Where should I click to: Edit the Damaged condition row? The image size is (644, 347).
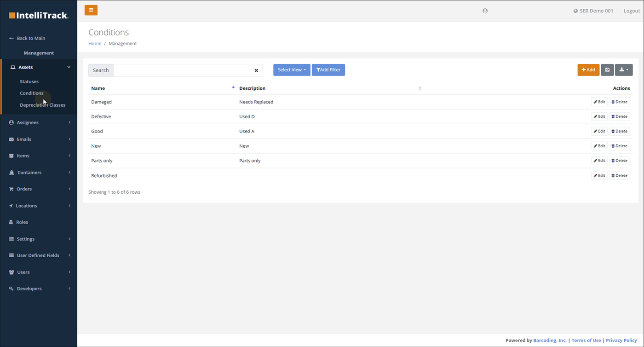(x=599, y=102)
